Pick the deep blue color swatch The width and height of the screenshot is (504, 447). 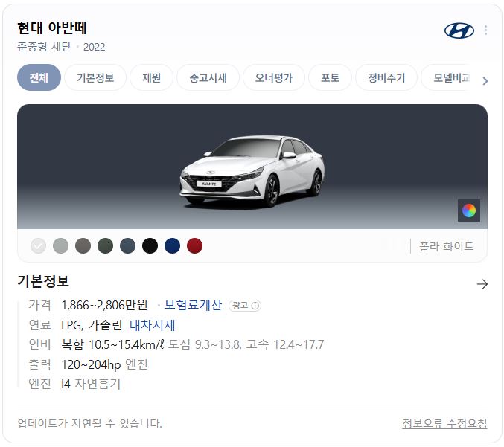pyautogui.click(x=172, y=246)
